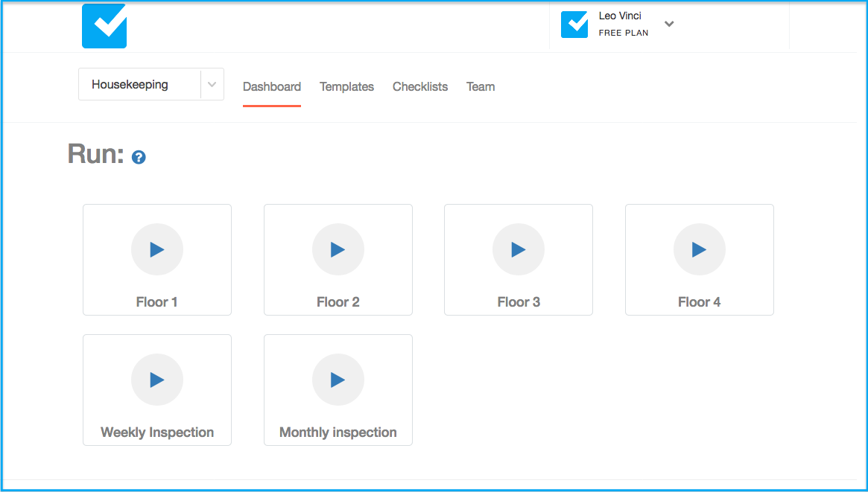868x492 pixels.
Task: Run the Weekly Inspection play icon
Action: 157,380
